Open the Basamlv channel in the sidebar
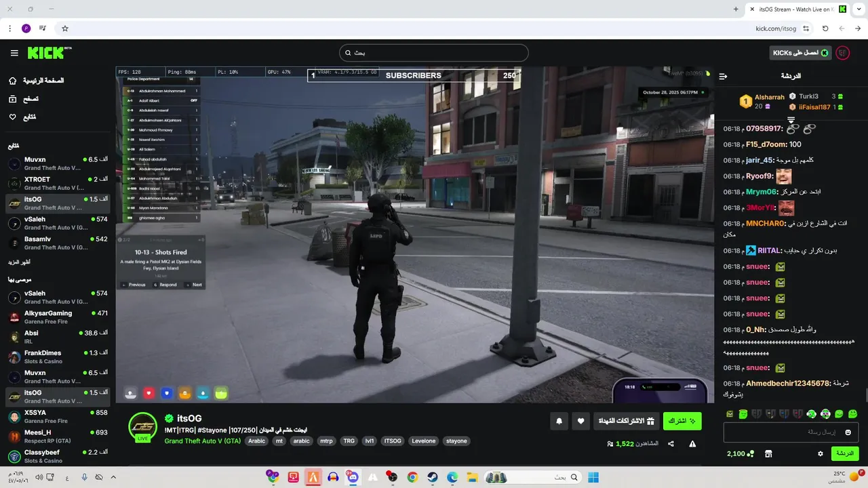The width and height of the screenshot is (868, 488). coord(58,243)
